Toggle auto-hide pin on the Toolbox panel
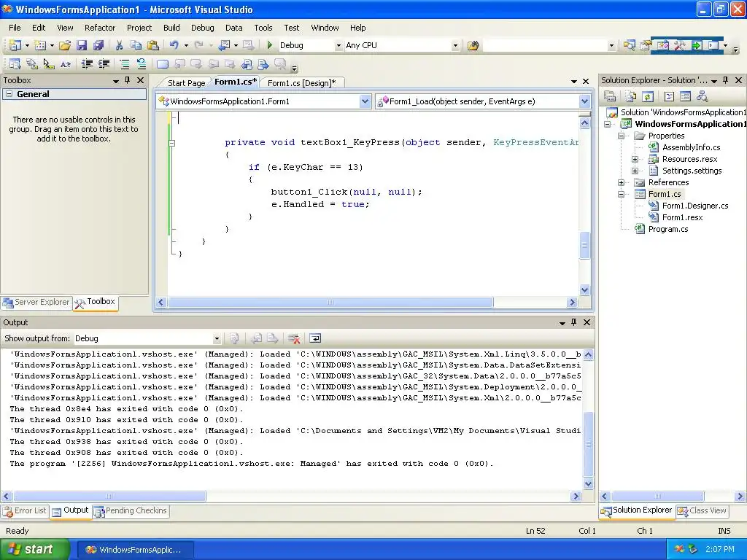The image size is (747, 560). [x=127, y=80]
